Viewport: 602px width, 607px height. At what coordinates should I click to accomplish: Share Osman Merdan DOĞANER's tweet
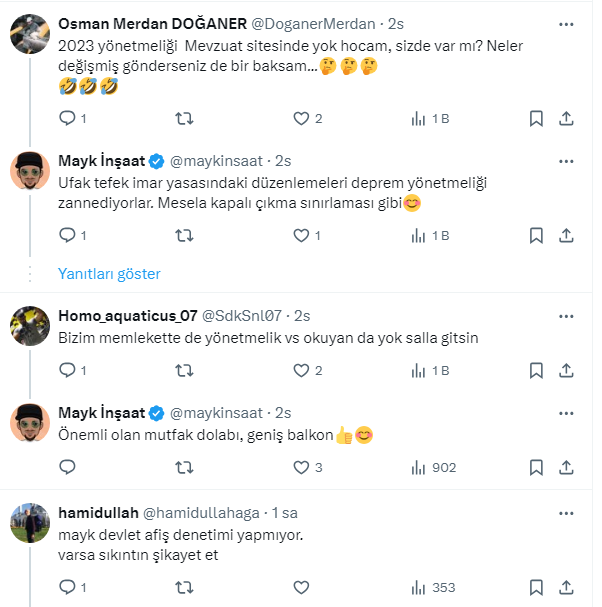[566, 119]
